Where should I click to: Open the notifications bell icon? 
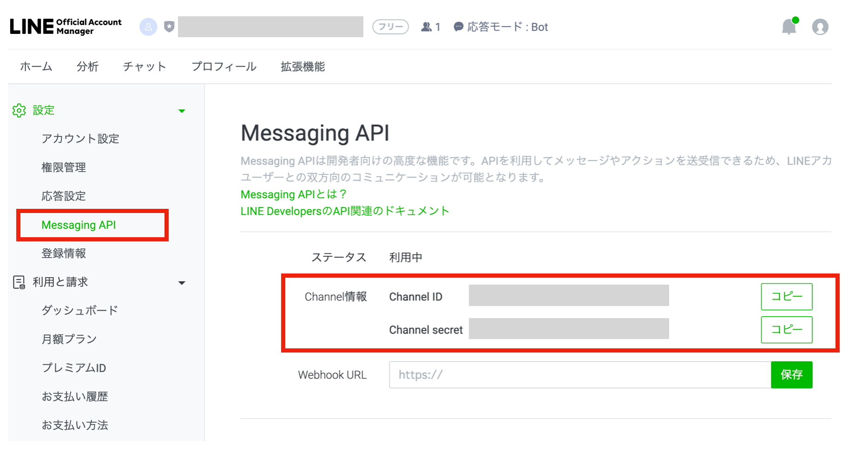789,26
